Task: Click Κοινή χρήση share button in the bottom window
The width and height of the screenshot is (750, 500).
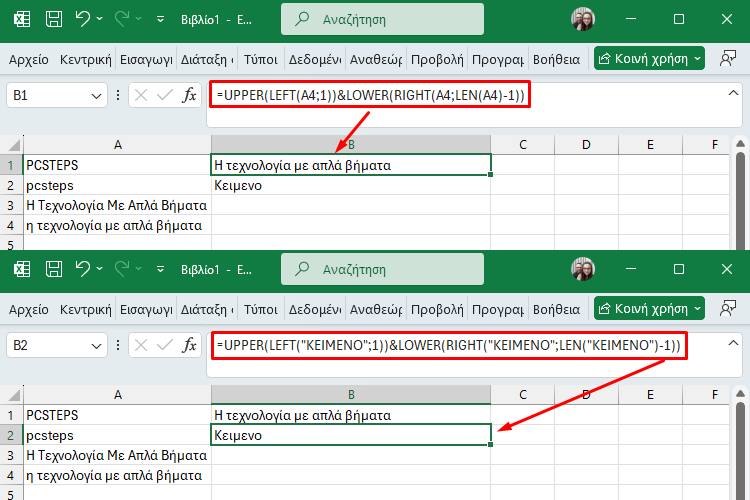Action: tap(649, 308)
